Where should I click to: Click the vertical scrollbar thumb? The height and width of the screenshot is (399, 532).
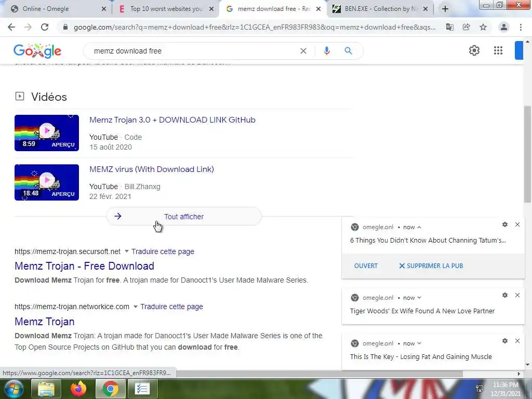(528, 155)
